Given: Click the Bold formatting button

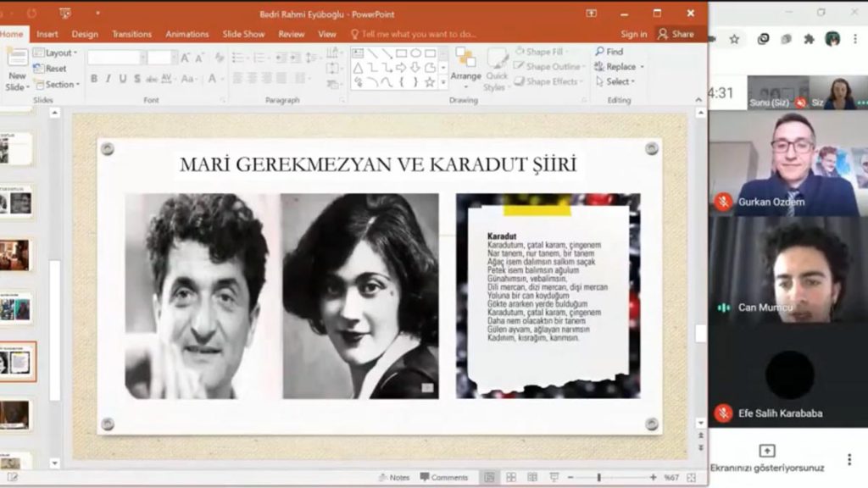Looking at the screenshot, I should [x=94, y=79].
